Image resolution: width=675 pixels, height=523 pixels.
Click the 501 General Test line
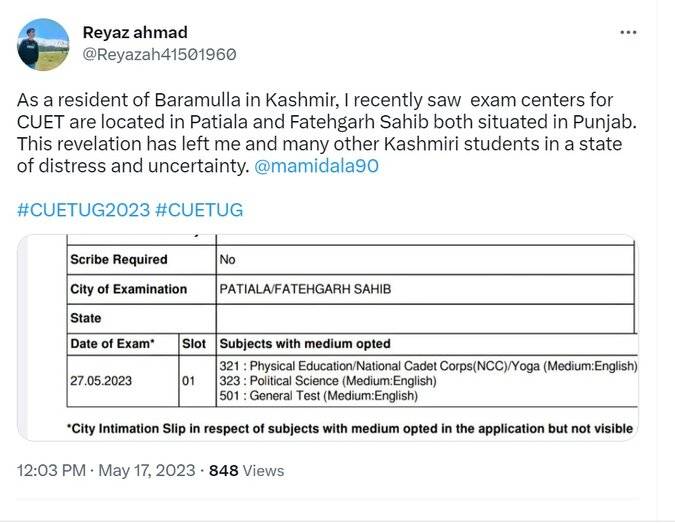click(317, 396)
